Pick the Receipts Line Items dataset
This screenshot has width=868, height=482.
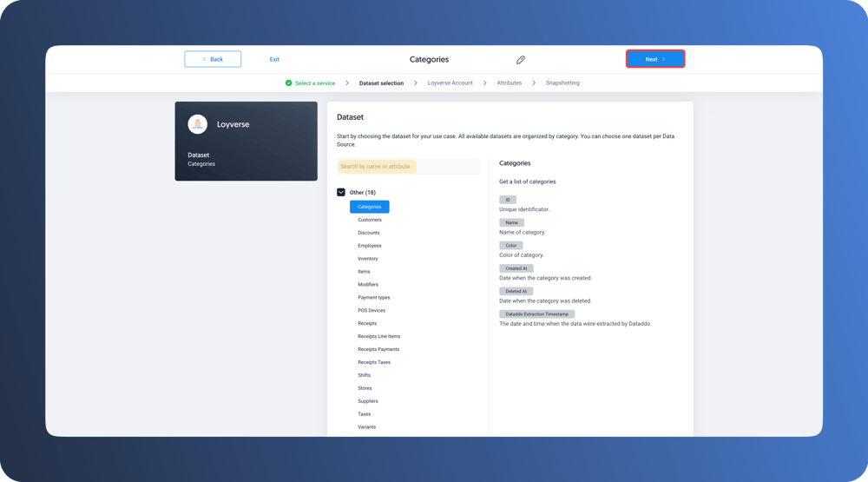[378, 336]
